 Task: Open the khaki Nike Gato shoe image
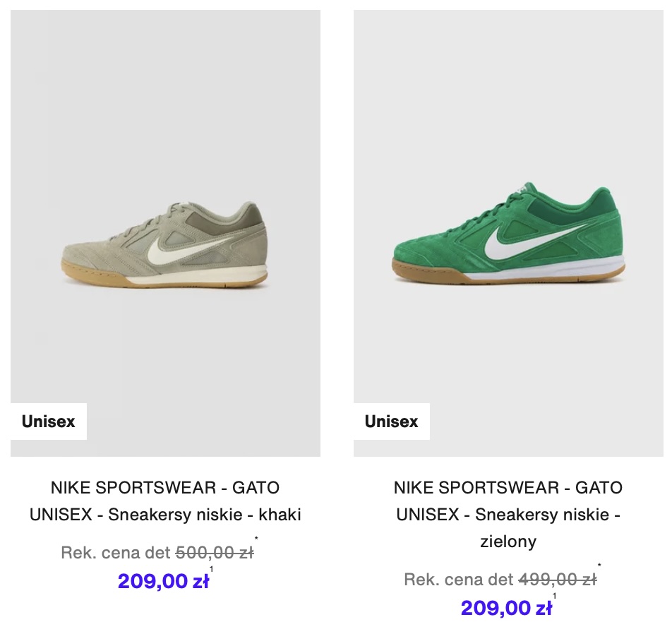click(x=165, y=233)
